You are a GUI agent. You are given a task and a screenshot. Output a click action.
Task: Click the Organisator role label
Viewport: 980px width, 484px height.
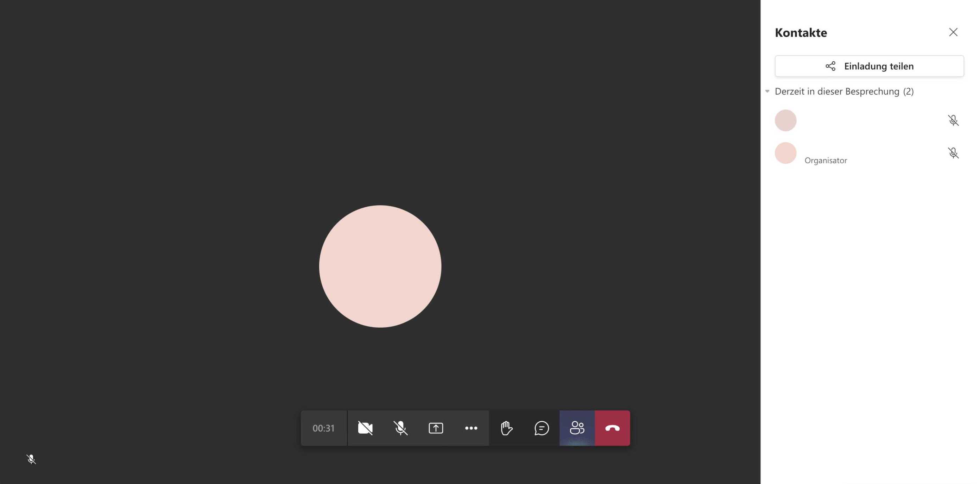click(x=826, y=161)
